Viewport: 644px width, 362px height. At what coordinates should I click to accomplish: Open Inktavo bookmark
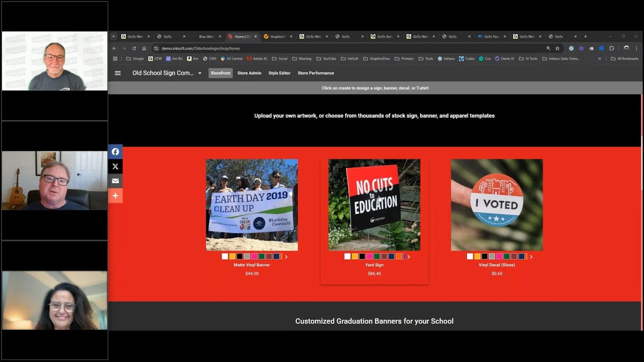pyautogui.click(x=446, y=58)
